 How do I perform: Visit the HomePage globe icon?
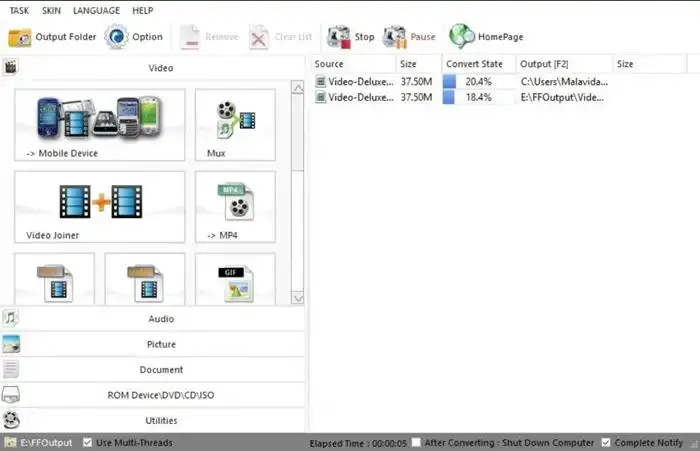(462, 37)
